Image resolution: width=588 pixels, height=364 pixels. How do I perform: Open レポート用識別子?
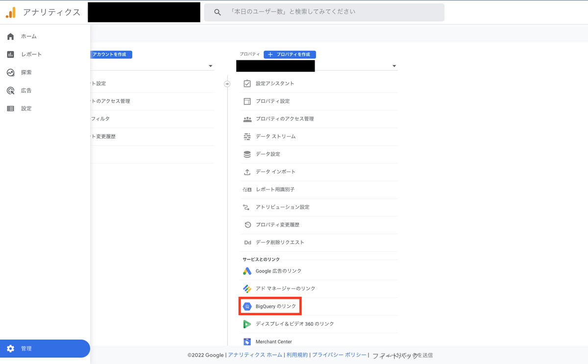click(275, 190)
